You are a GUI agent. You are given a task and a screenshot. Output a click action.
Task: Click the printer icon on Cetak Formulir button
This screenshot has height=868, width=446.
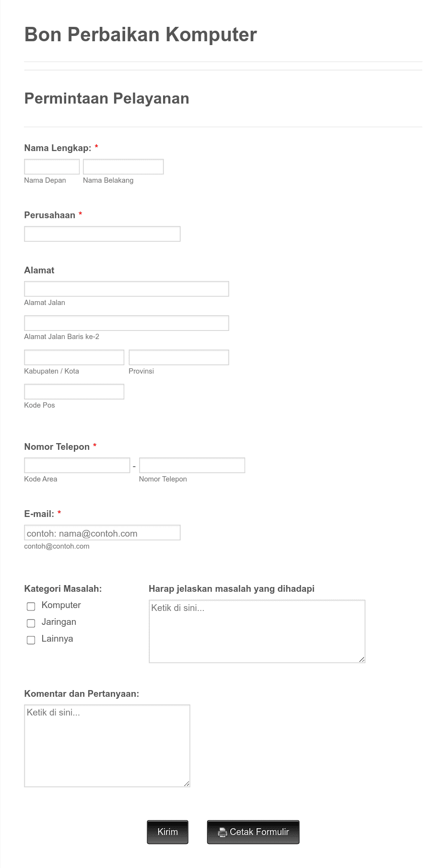(x=222, y=832)
